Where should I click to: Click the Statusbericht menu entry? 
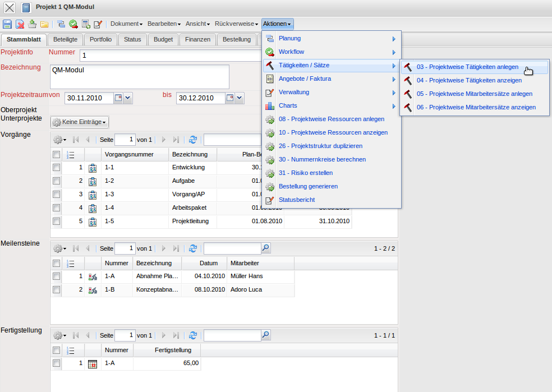[x=296, y=200]
